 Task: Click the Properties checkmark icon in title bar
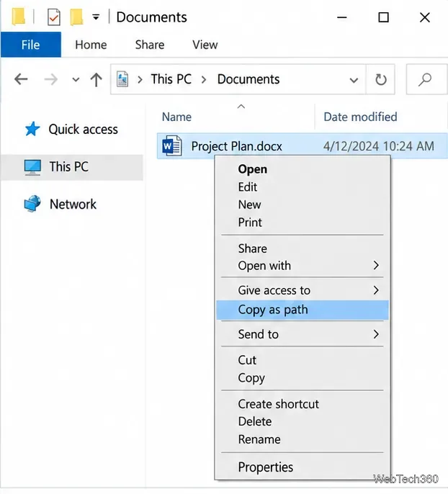coord(53,17)
